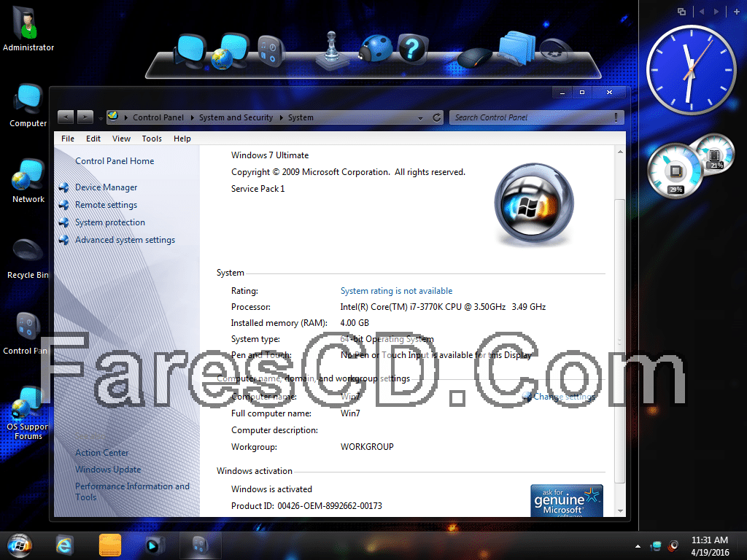
Task: Open the Help menu
Action: pos(182,139)
